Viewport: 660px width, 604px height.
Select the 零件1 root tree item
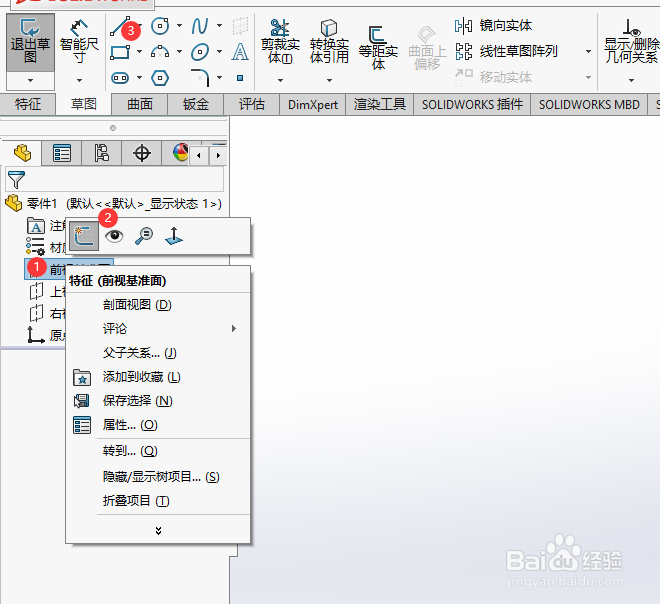click(x=114, y=204)
